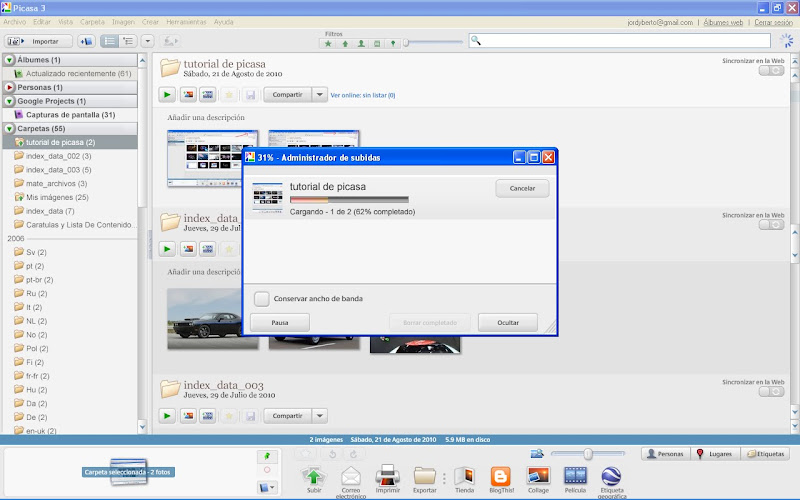Create movie presentation for tutorial de picasa

point(208,94)
